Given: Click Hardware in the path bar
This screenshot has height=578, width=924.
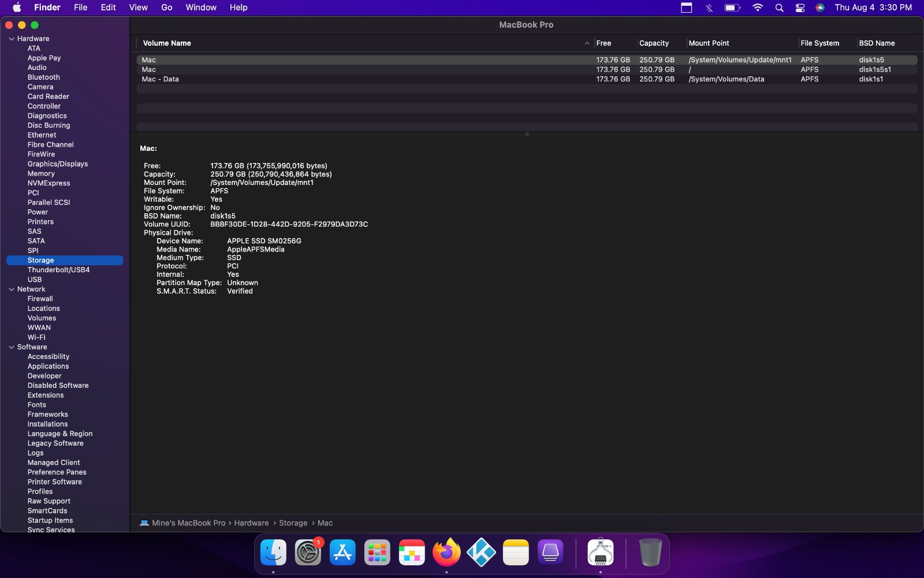Looking at the screenshot, I should [251, 523].
